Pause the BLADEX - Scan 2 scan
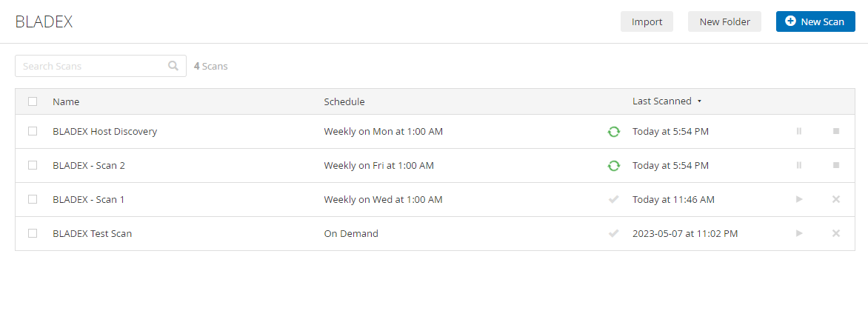This screenshot has width=868, height=328. coord(799,165)
